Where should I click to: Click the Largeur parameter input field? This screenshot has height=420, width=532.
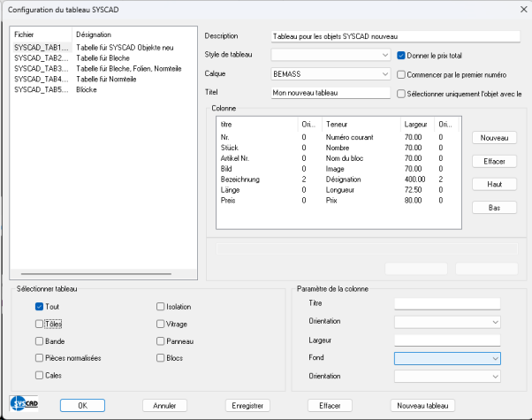coord(447,340)
